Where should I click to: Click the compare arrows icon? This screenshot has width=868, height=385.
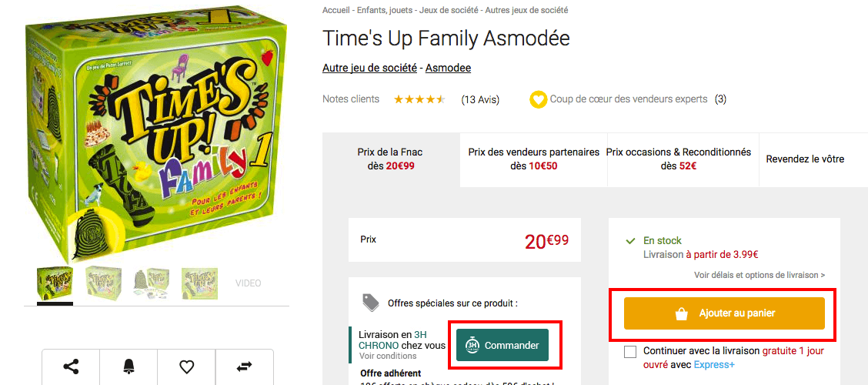click(x=244, y=367)
